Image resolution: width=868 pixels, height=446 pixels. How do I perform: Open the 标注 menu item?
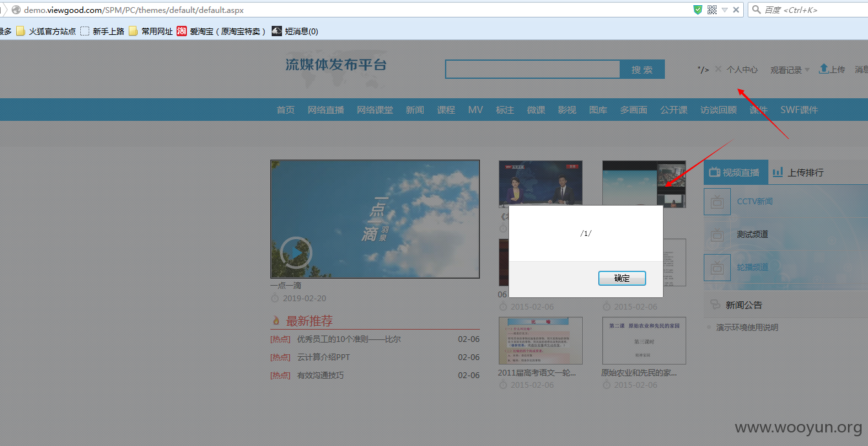click(x=505, y=110)
